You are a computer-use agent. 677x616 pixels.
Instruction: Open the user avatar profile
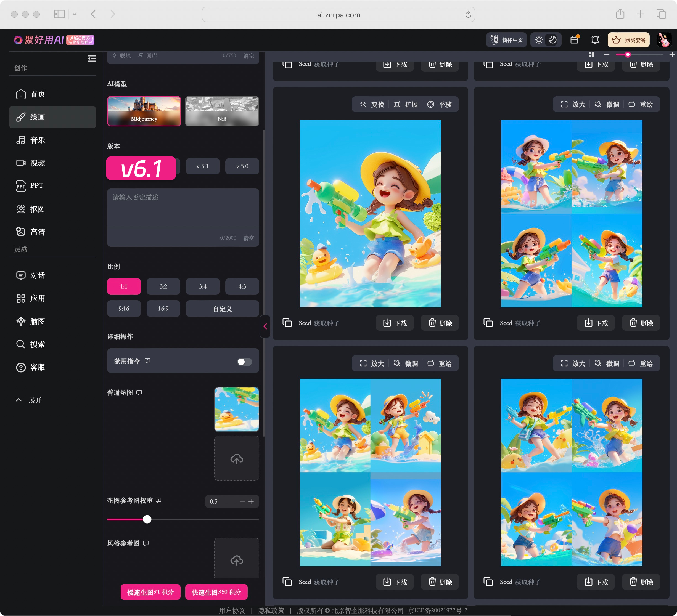[664, 40]
